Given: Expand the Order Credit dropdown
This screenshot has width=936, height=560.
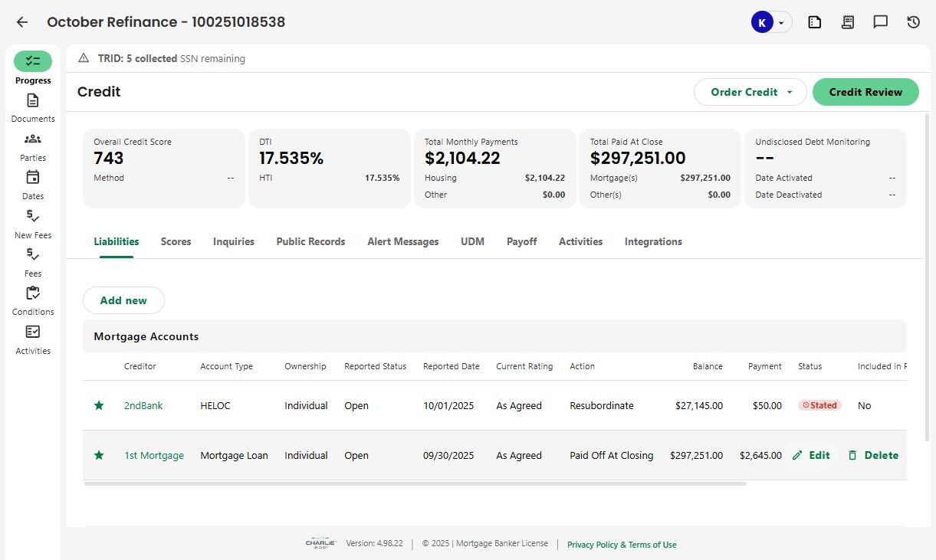Looking at the screenshot, I should point(750,92).
